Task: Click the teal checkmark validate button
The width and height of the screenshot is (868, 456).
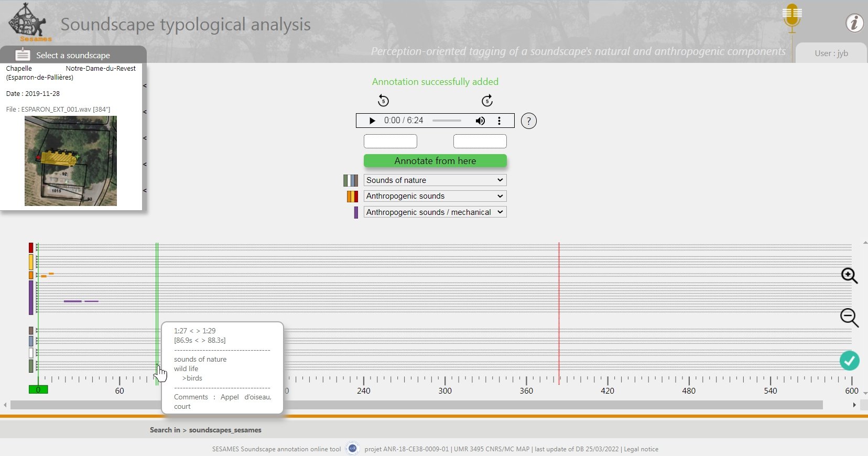Action: pyautogui.click(x=850, y=361)
